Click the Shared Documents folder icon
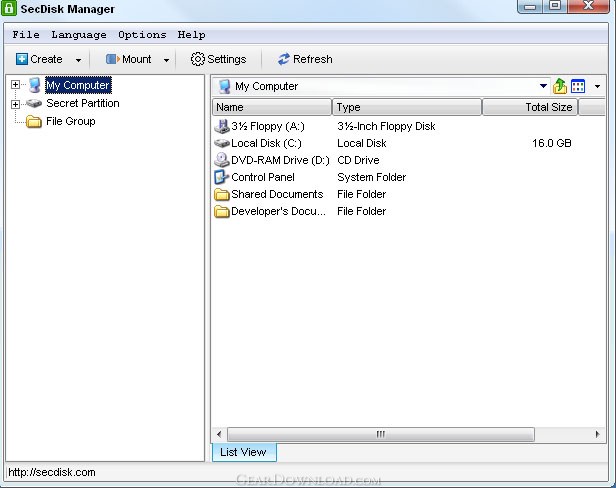 (x=222, y=194)
